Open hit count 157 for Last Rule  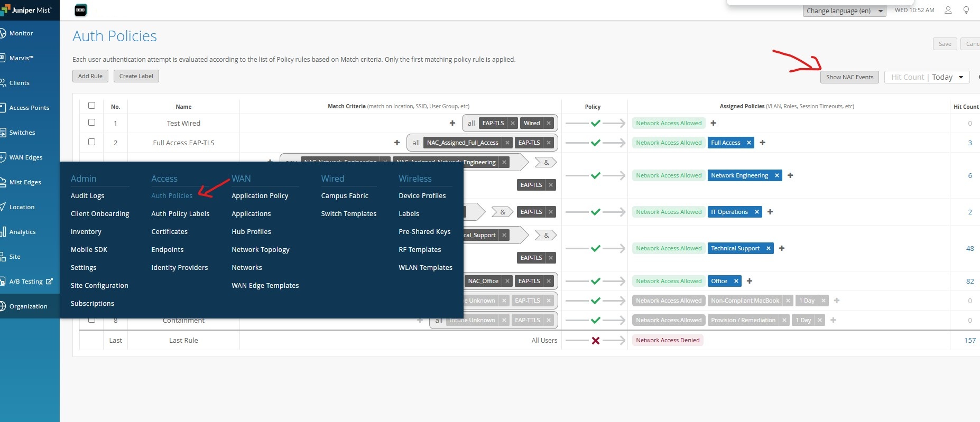(x=970, y=341)
